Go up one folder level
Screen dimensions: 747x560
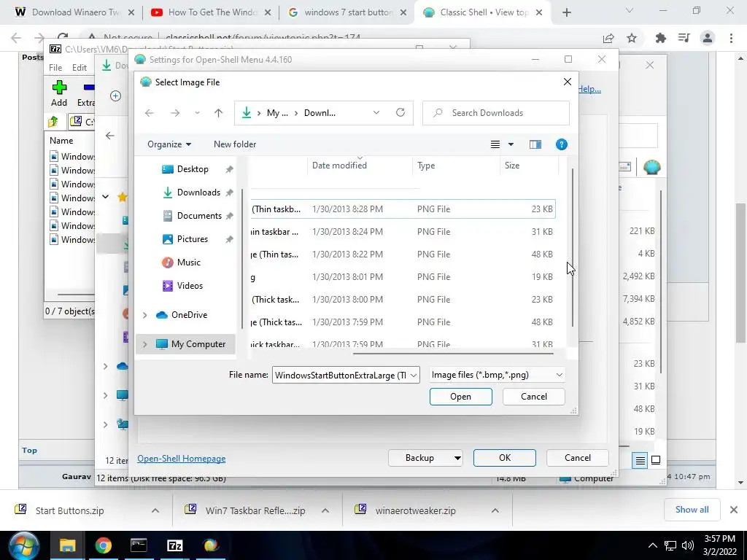click(218, 113)
